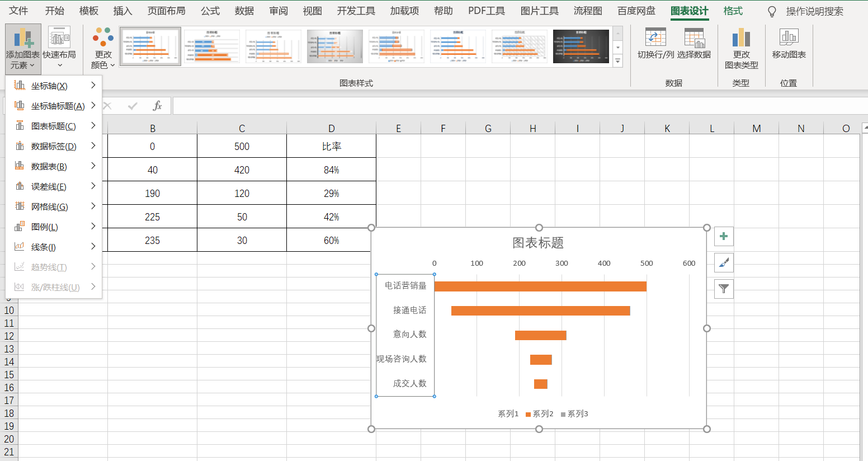This screenshot has width=868, height=461.
Task: Click the chart filters funnel button
Action: [724, 289]
